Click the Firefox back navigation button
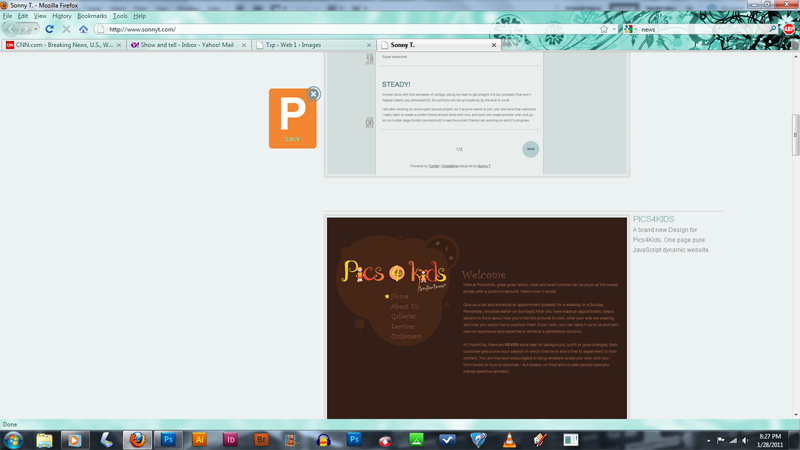The height and width of the screenshot is (450, 800). 11,29
